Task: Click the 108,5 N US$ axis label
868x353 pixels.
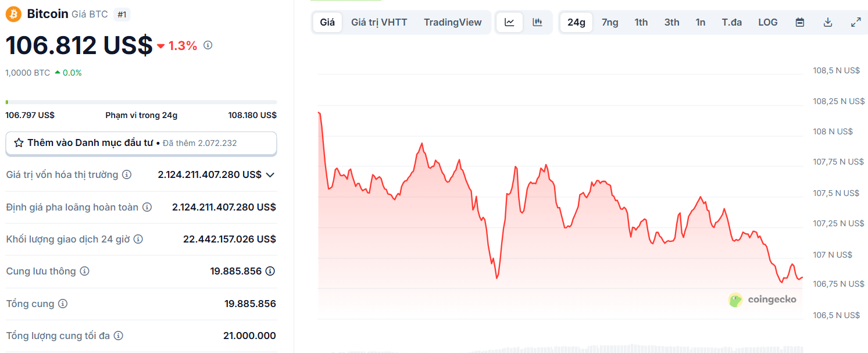Action: [x=836, y=70]
